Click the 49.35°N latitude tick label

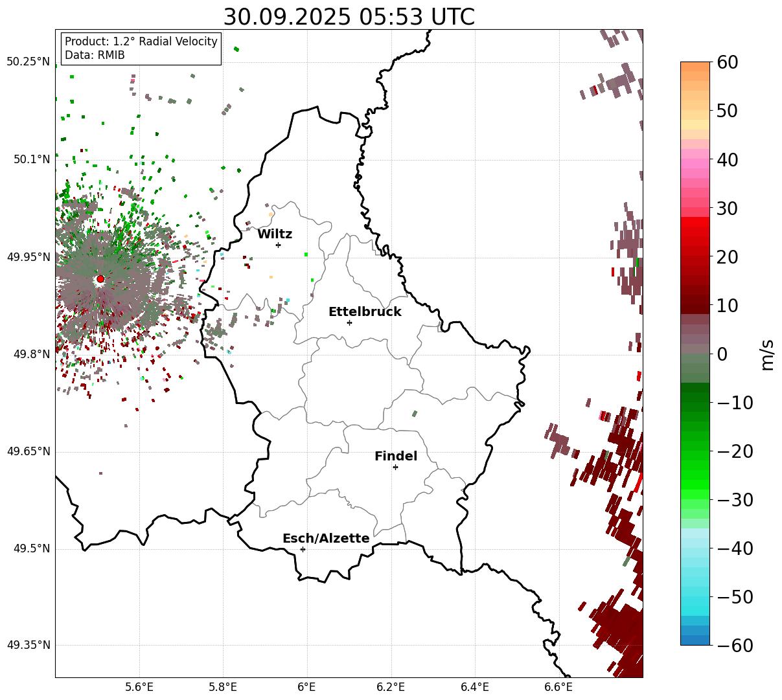28,645
